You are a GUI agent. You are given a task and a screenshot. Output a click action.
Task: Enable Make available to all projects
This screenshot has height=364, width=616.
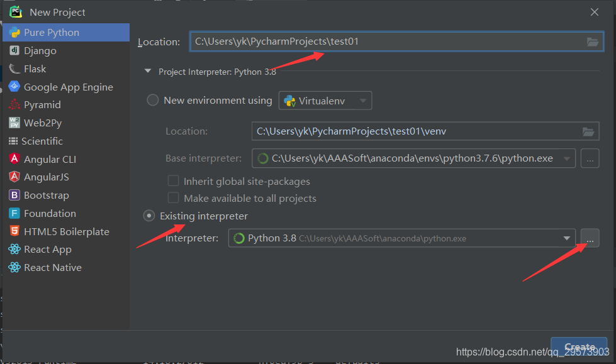tap(173, 197)
